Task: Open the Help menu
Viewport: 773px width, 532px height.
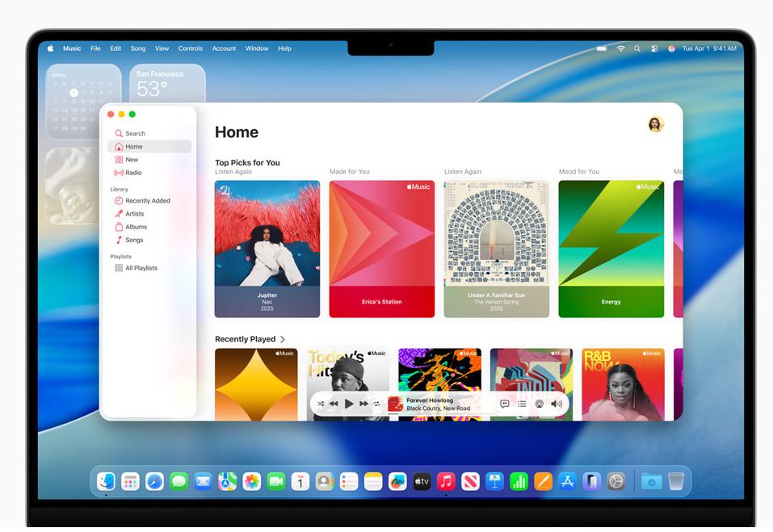Action: (284, 48)
